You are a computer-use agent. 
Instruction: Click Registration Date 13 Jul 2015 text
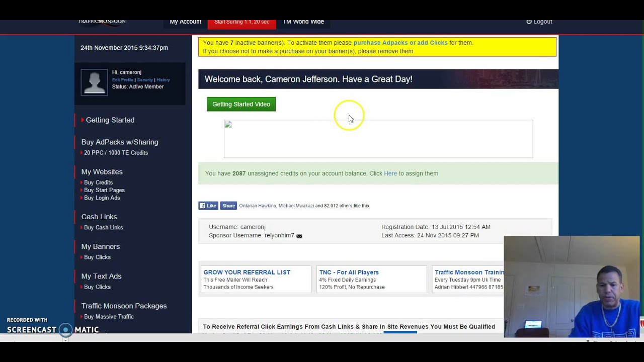coord(436,227)
